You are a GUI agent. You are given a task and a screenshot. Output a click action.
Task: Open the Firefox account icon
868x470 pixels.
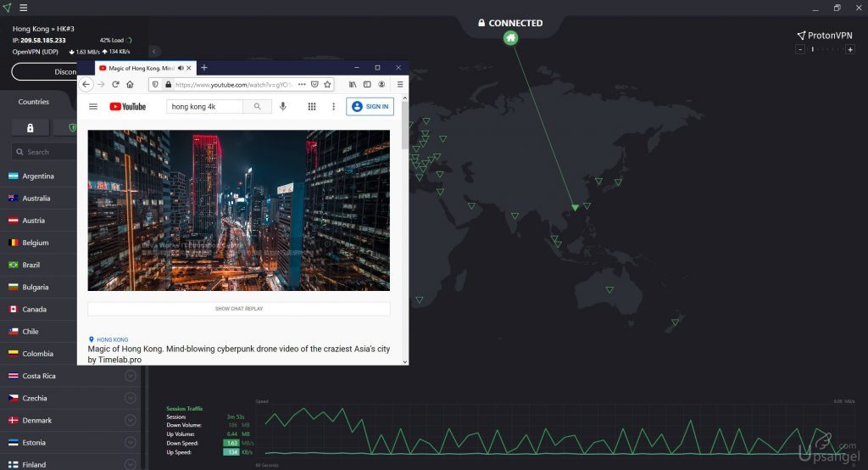pyautogui.click(x=381, y=84)
